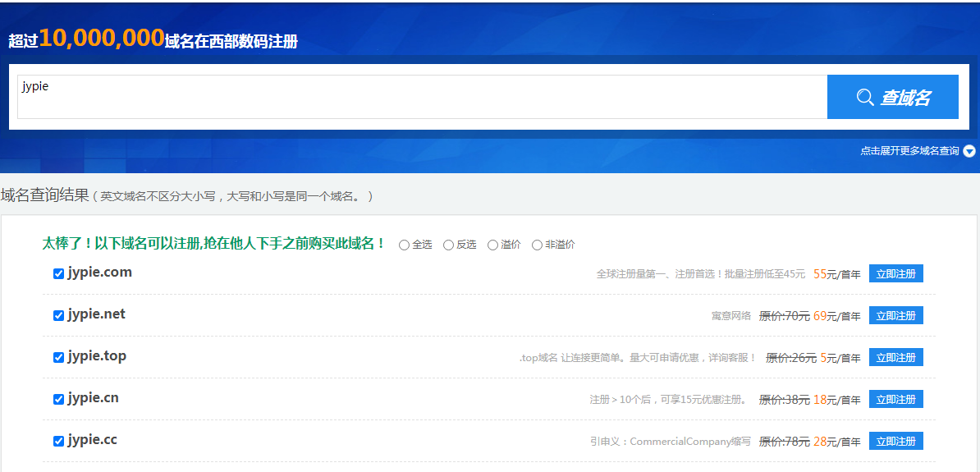Register the jypie.top domain now

[x=895, y=358]
